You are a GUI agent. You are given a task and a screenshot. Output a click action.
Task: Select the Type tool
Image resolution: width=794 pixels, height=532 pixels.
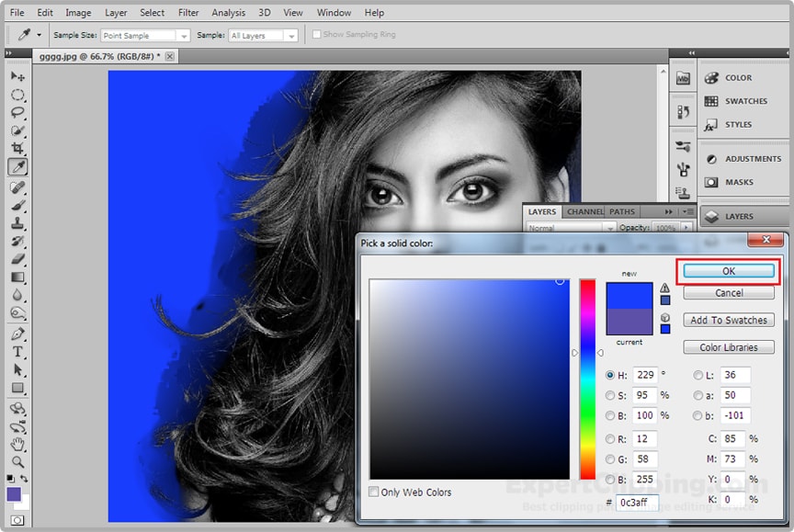pos(17,351)
